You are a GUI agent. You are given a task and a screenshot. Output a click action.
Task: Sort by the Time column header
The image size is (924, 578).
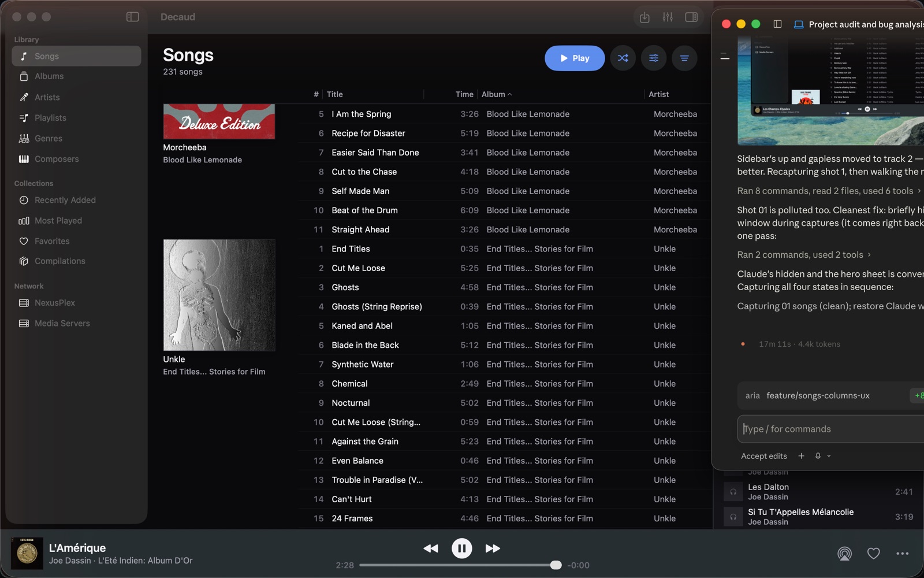click(464, 94)
